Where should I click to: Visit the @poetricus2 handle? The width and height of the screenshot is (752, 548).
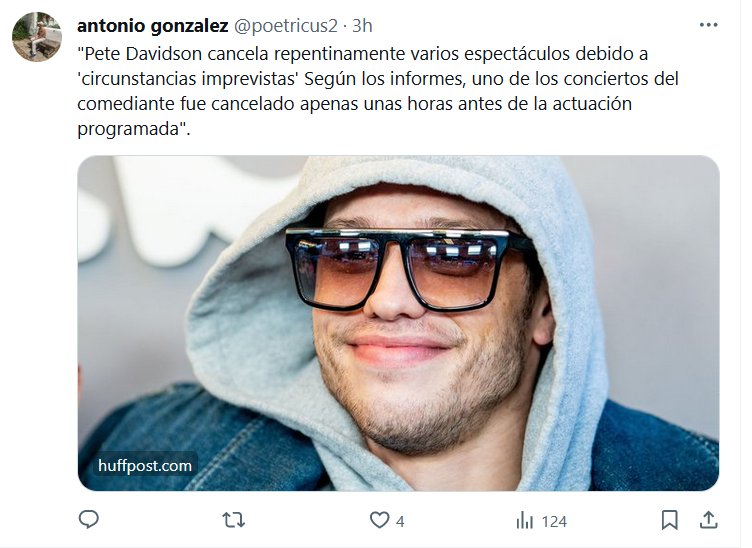tap(286, 26)
